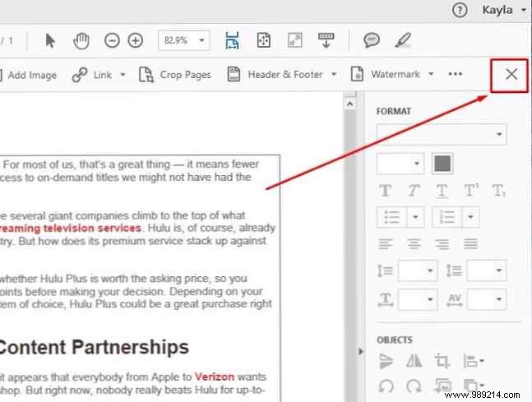Align text left
The image size is (532, 402).
386,243
